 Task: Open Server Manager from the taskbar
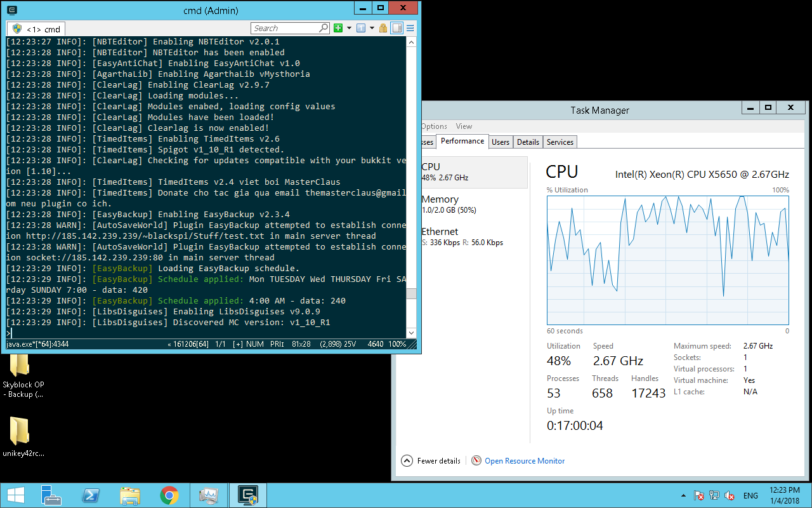click(x=51, y=495)
